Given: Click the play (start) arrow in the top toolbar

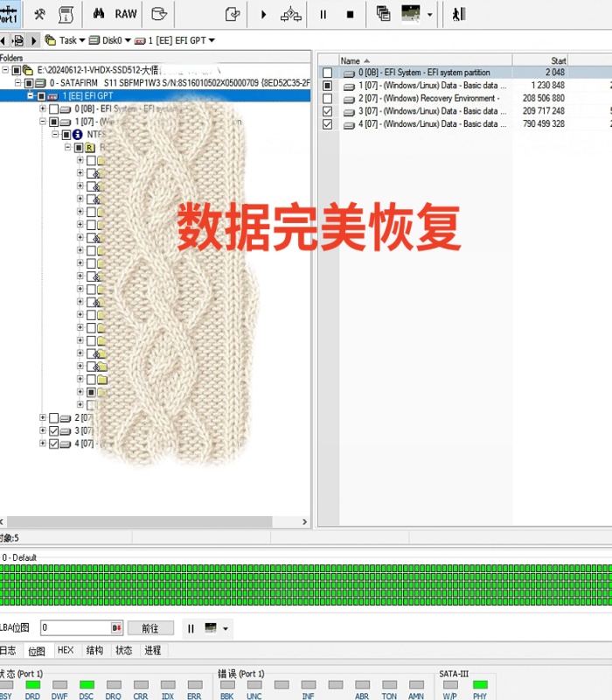Looking at the screenshot, I should point(264,15).
